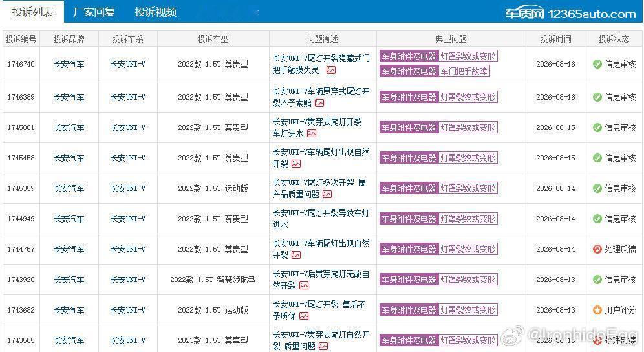Click 车身附件及电器 category tag in row 1744757

coord(409,249)
